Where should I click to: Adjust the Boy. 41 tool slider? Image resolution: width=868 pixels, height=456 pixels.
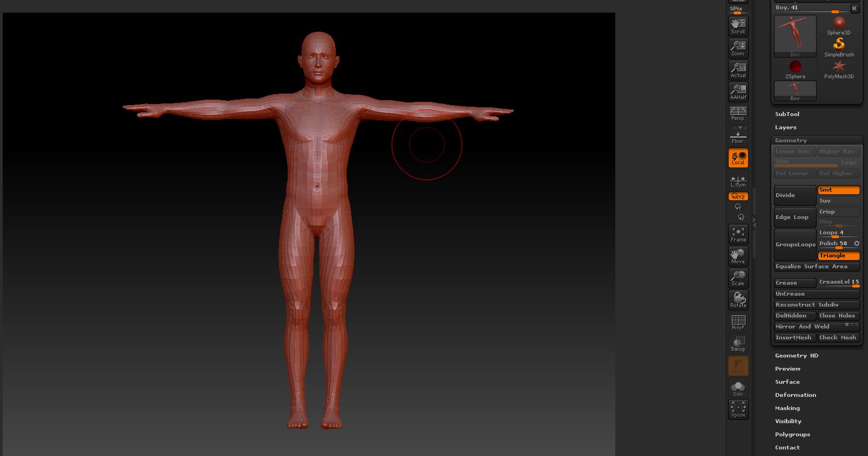tap(811, 8)
